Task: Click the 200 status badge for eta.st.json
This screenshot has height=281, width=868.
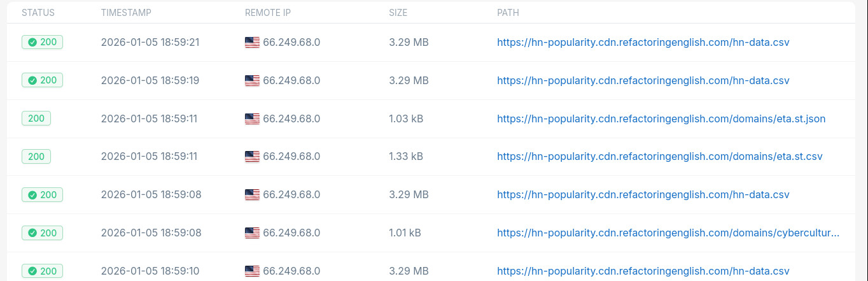Action: (36, 119)
